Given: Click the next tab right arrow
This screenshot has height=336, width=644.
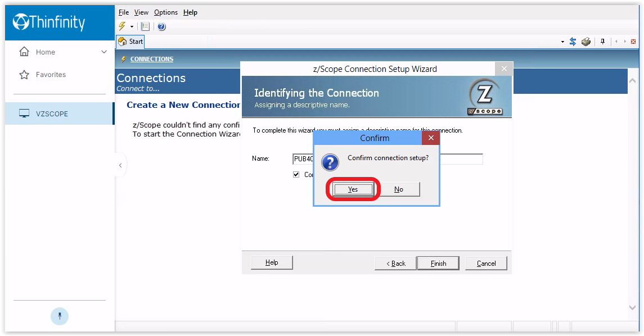Looking at the screenshot, I should tap(625, 42).
